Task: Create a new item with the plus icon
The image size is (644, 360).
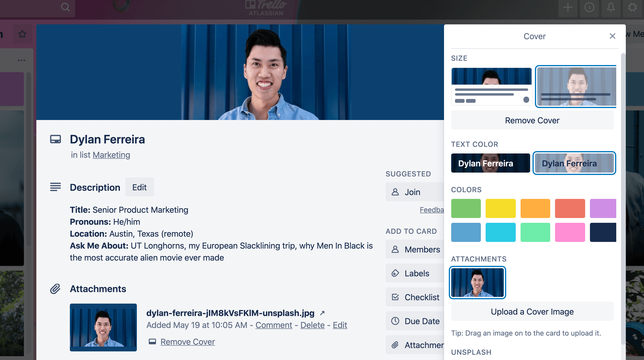Action: [x=568, y=7]
